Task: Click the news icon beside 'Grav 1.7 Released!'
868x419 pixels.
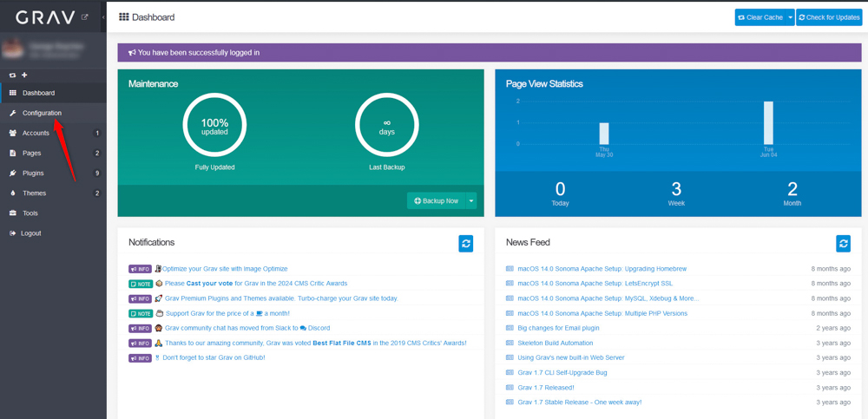Action: point(510,388)
